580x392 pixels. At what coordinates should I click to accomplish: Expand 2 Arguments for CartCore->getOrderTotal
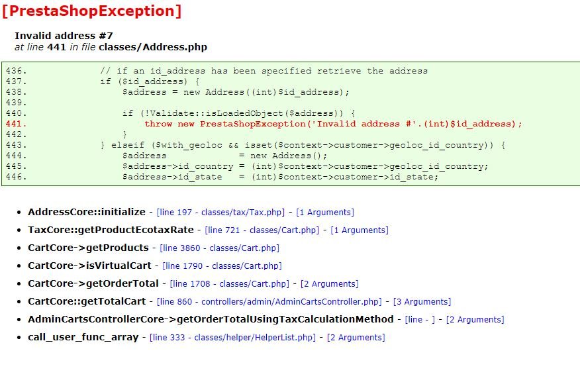point(330,283)
